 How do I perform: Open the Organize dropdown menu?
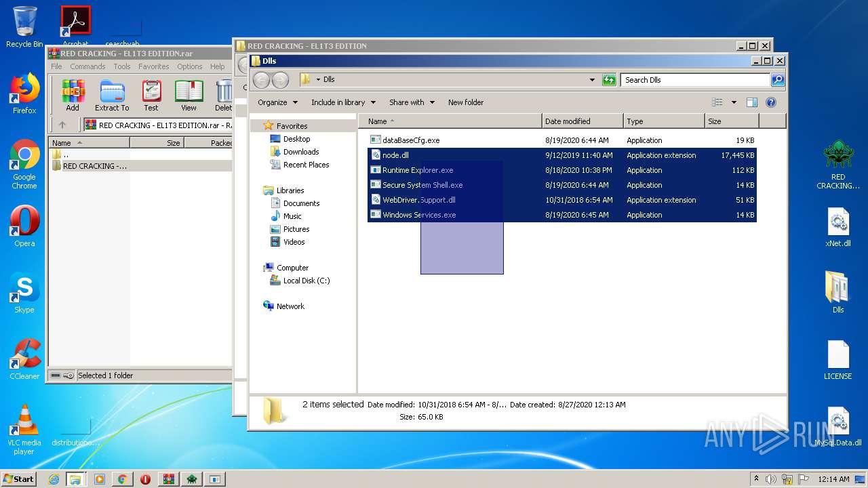pyautogui.click(x=277, y=102)
